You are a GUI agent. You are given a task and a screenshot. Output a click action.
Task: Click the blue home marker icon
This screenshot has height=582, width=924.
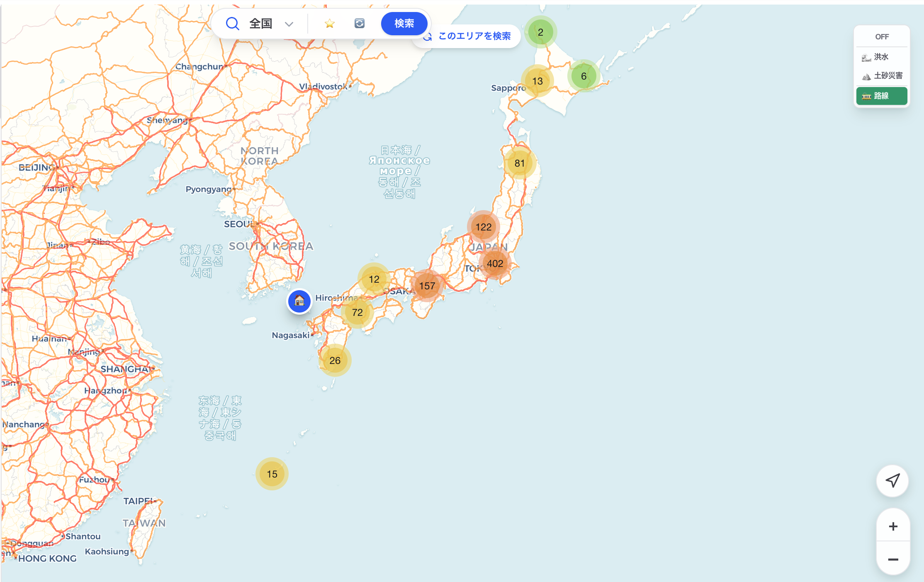point(299,301)
